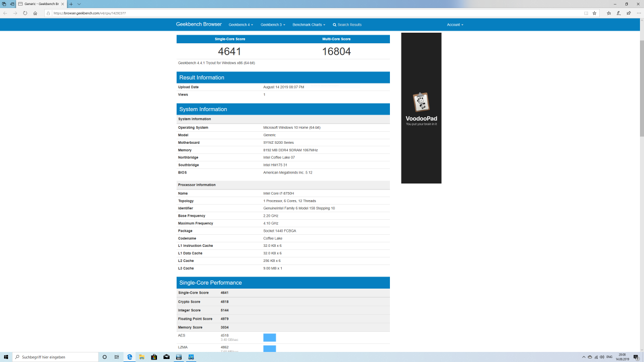Open Search Results in navbar
Screen dimensions: 644x362
[347, 25]
